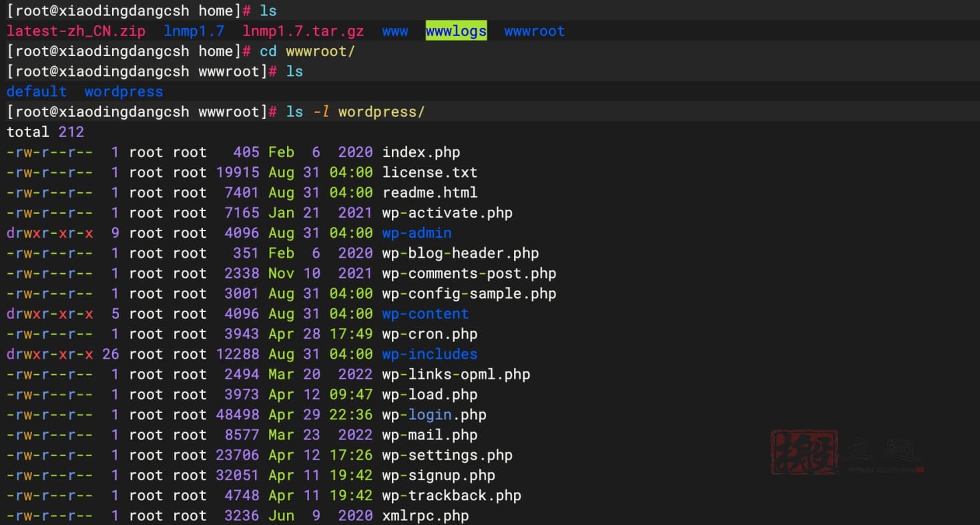Select the wp-activate.php file name
The width and height of the screenshot is (980, 525).
pos(447,213)
